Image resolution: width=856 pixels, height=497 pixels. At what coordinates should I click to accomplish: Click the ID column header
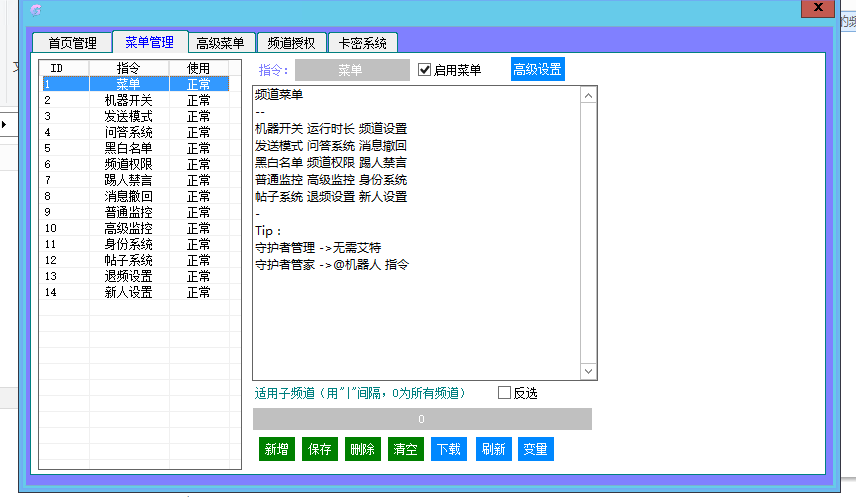[64, 68]
